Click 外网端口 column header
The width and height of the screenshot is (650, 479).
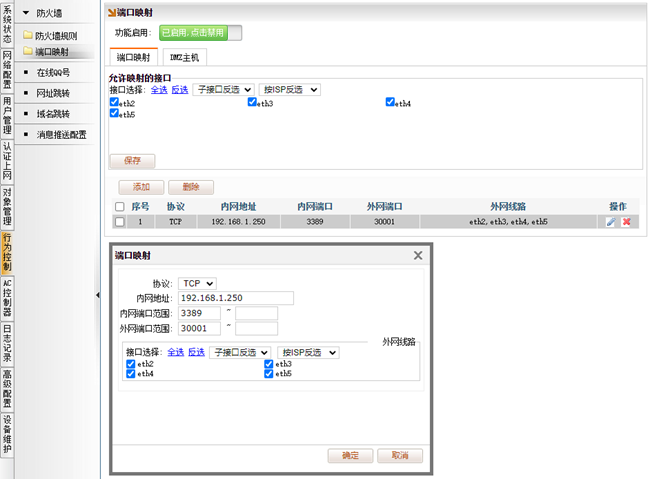pyautogui.click(x=384, y=207)
